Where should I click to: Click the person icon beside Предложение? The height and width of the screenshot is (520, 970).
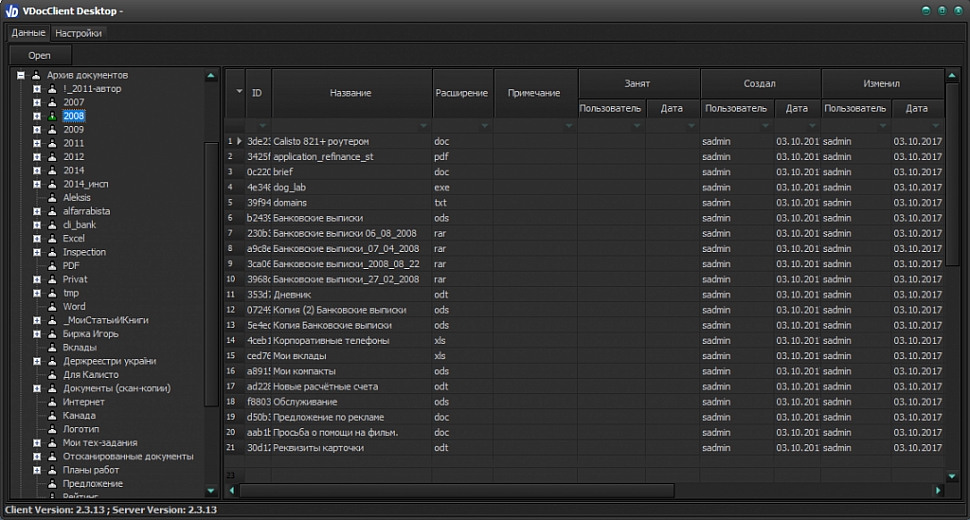point(53,484)
